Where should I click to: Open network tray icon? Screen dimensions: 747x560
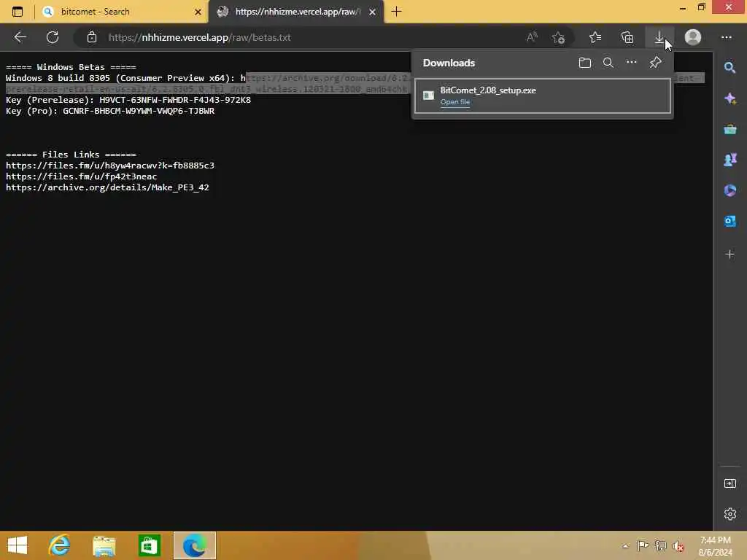tap(660, 545)
